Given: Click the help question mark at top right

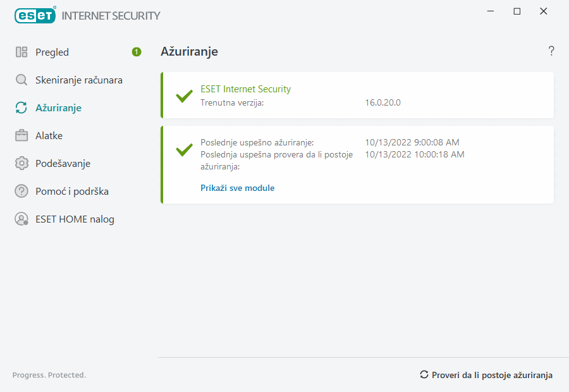Looking at the screenshot, I should pyautogui.click(x=551, y=51).
